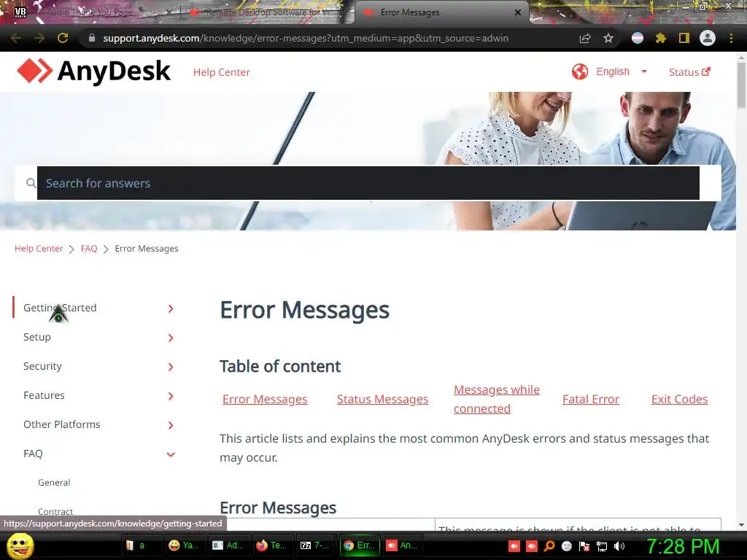Open the Chrome three-dot menu
Screen dimensions: 747x560
coord(731,38)
